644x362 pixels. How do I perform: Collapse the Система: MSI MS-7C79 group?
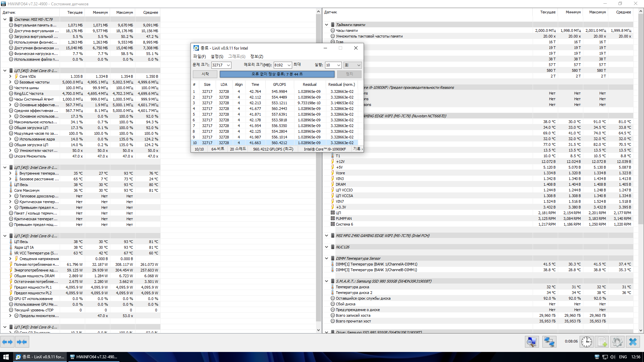coord(5,19)
